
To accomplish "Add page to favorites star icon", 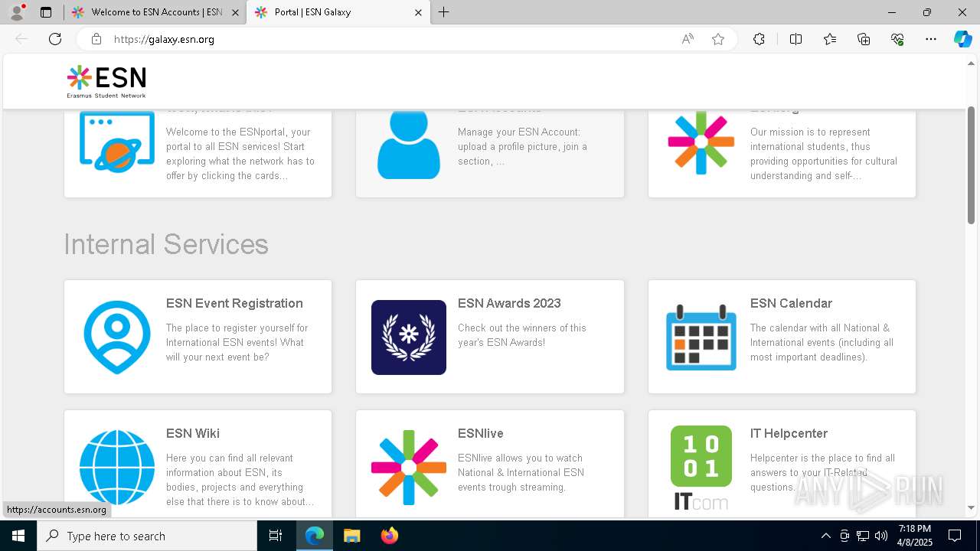I will pos(718,39).
